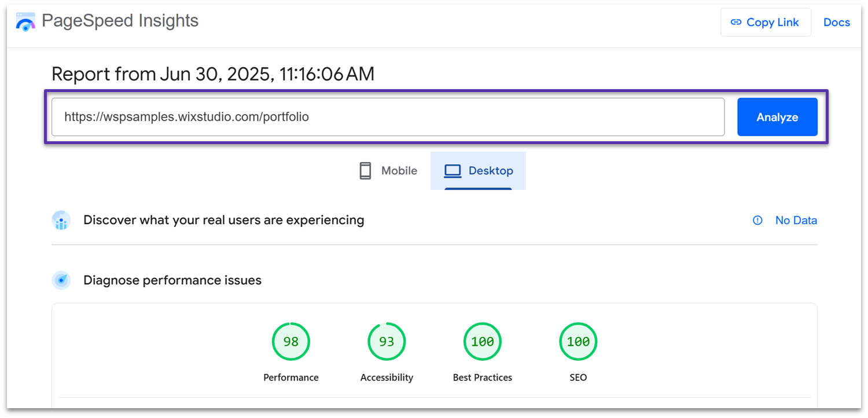The height and width of the screenshot is (418, 868).
Task: Click the No Data info icon
Action: coord(757,220)
